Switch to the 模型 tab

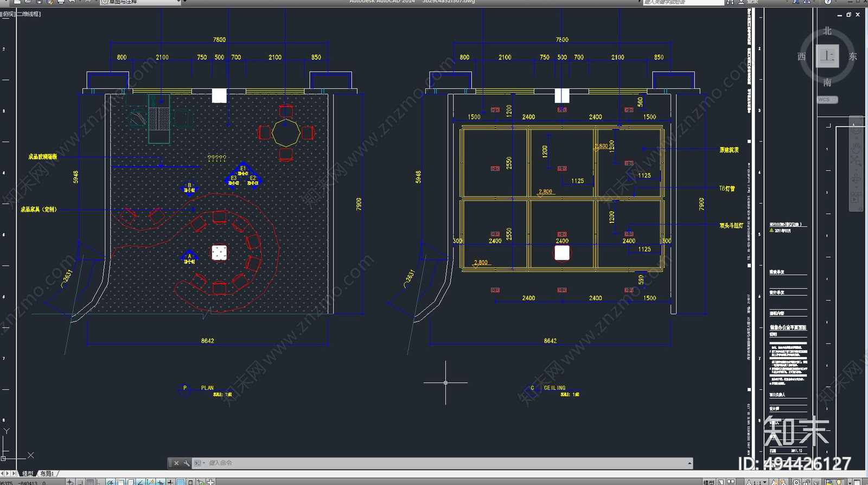(x=28, y=474)
